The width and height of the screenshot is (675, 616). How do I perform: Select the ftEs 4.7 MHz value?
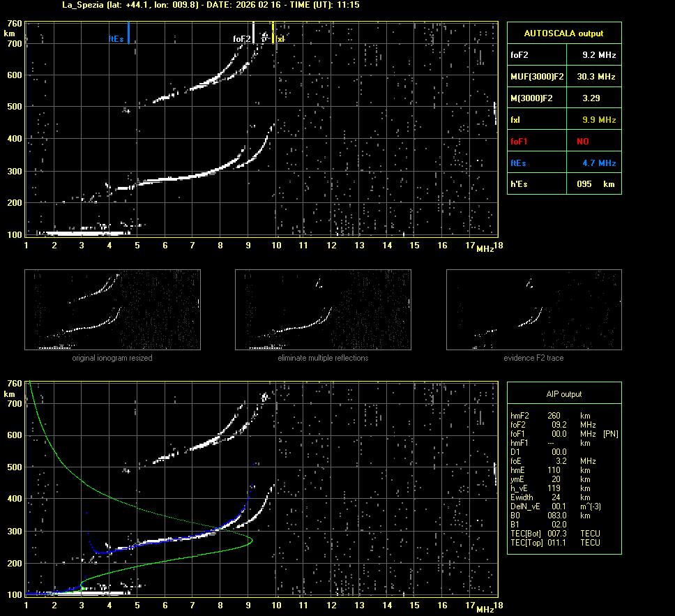[599, 163]
